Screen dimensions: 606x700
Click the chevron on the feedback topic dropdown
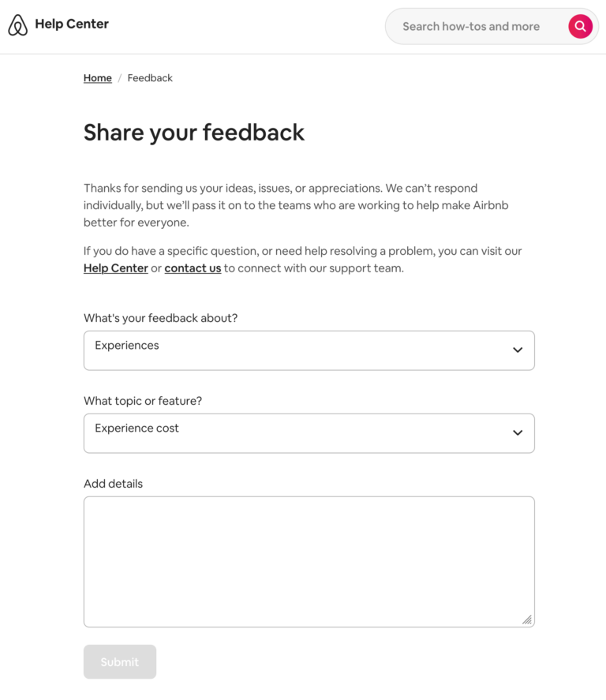click(517, 350)
